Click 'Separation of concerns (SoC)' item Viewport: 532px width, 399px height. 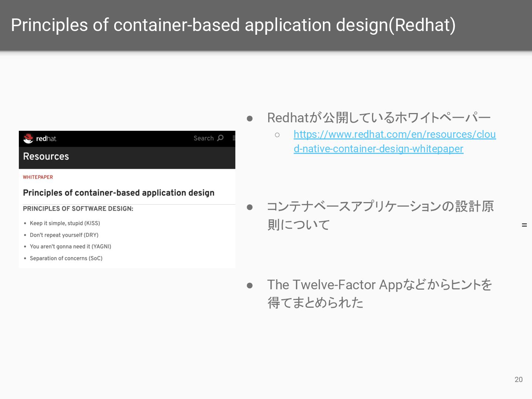(66, 258)
